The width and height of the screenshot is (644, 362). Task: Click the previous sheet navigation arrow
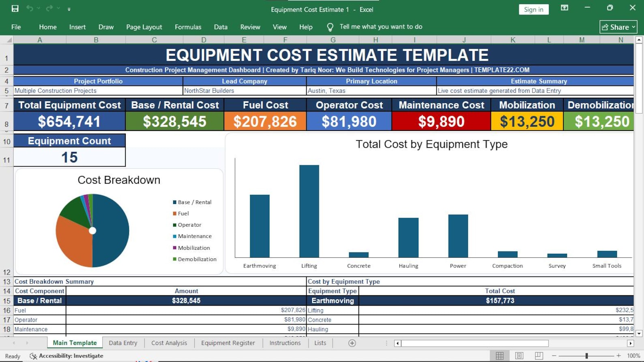(x=14, y=343)
